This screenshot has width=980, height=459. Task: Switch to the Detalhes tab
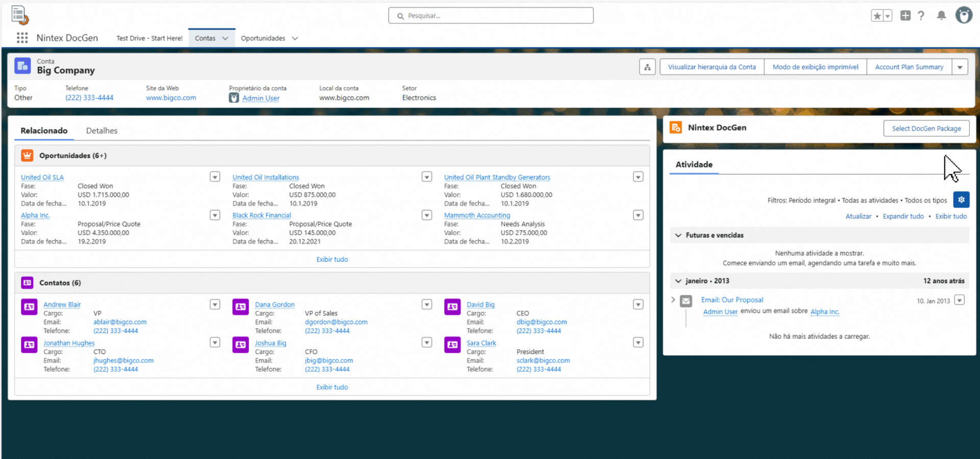pos(102,131)
